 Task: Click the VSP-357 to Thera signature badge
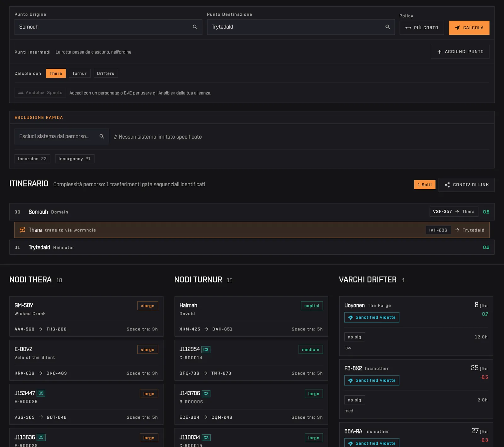click(454, 212)
